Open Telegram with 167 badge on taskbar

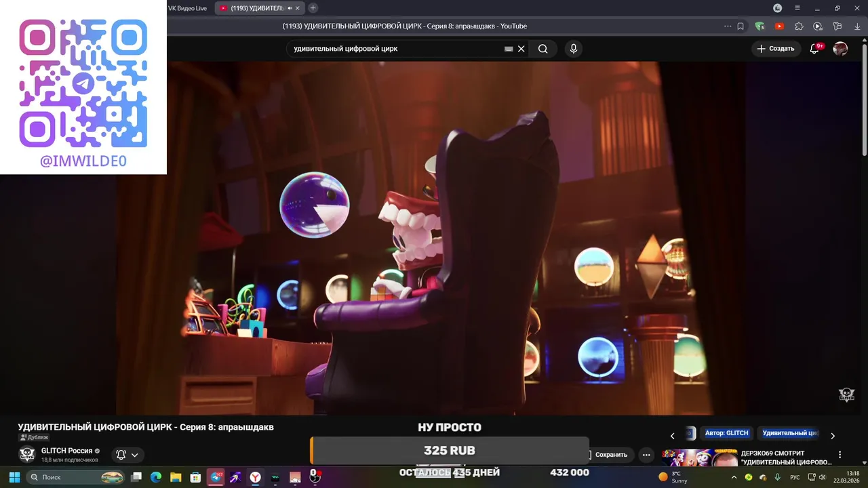pyautogui.click(x=216, y=477)
